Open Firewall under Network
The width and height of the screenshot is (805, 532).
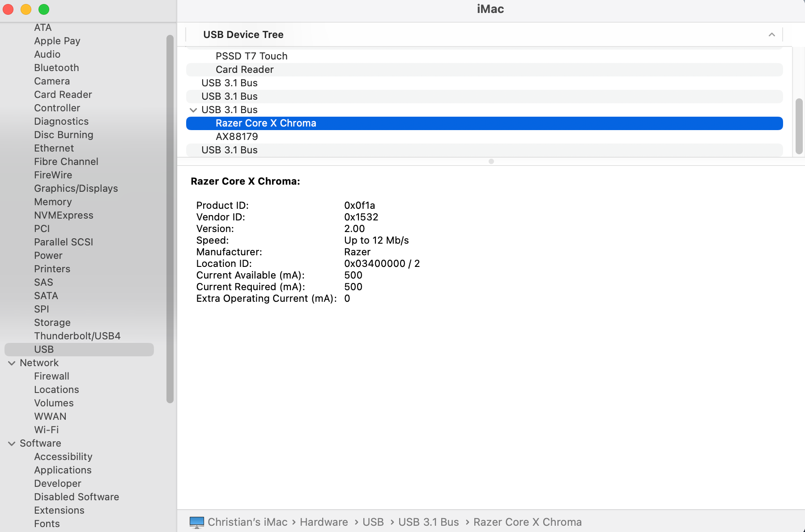click(x=52, y=376)
